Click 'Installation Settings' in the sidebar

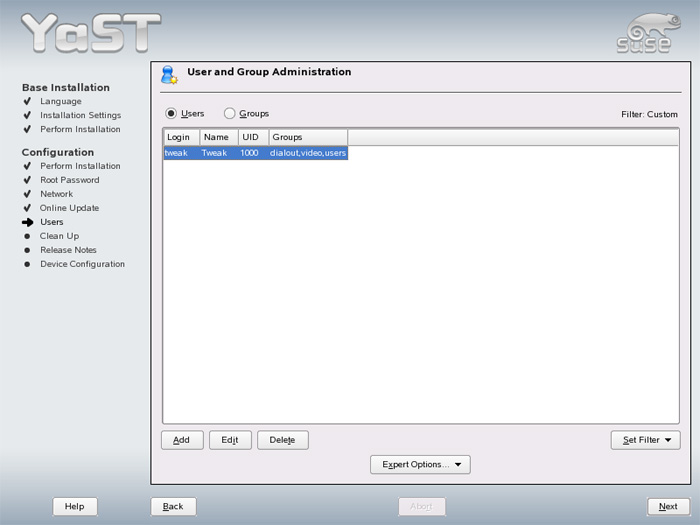pos(80,115)
